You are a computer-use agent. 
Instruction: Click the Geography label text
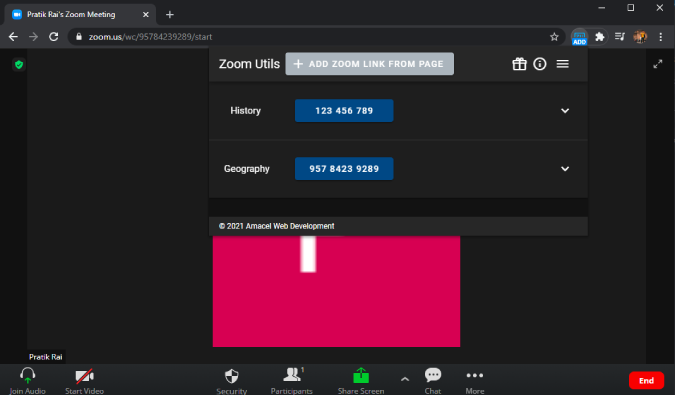[x=247, y=169]
